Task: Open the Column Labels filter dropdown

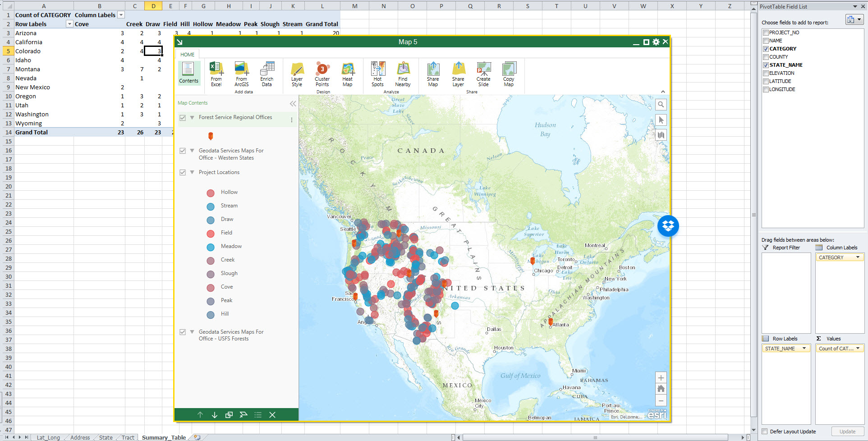Action: pyautogui.click(x=121, y=15)
